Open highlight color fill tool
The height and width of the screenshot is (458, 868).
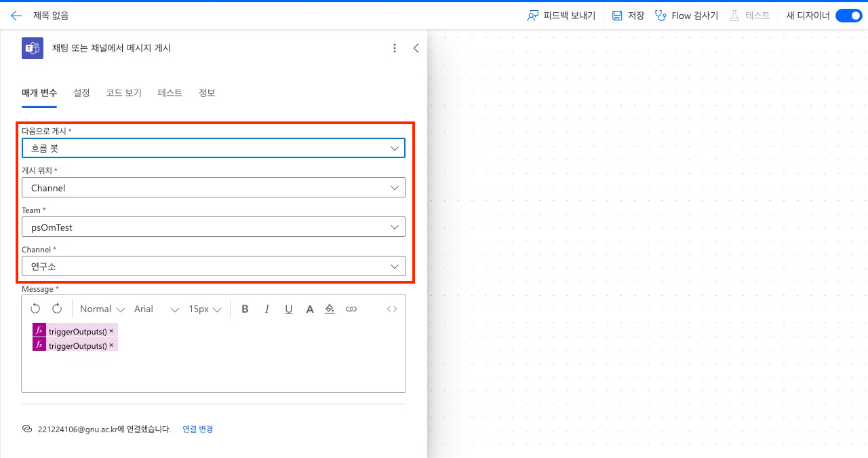[330, 309]
